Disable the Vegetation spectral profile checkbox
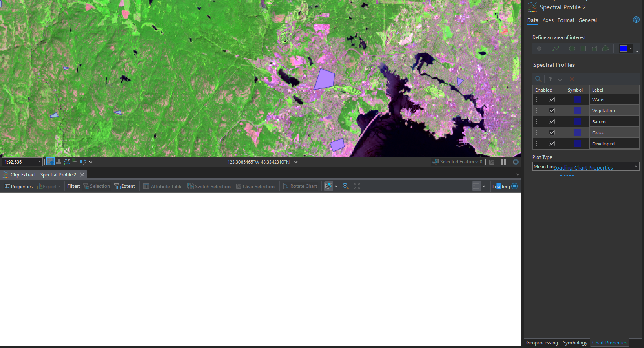Image resolution: width=644 pixels, height=348 pixels. coord(552,110)
